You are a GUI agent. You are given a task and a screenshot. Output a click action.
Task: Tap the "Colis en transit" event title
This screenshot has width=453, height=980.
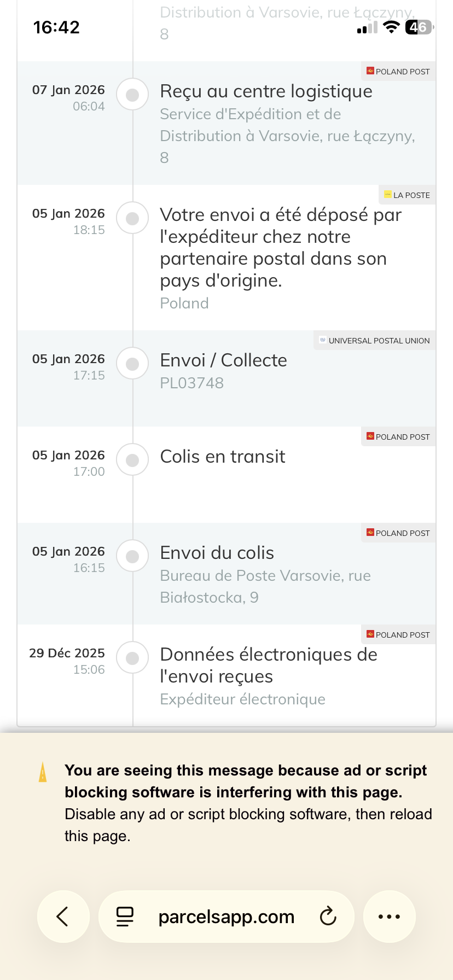[x=223, y=457]
